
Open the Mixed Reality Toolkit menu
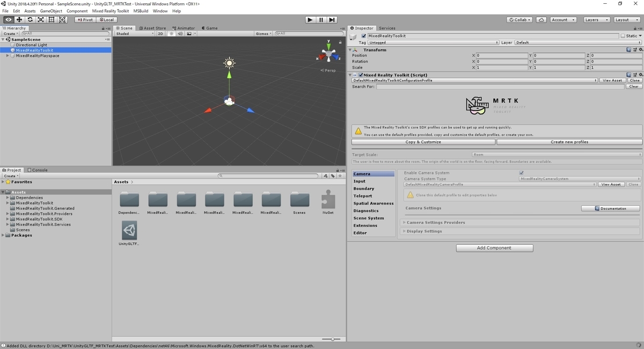point(111,10)
